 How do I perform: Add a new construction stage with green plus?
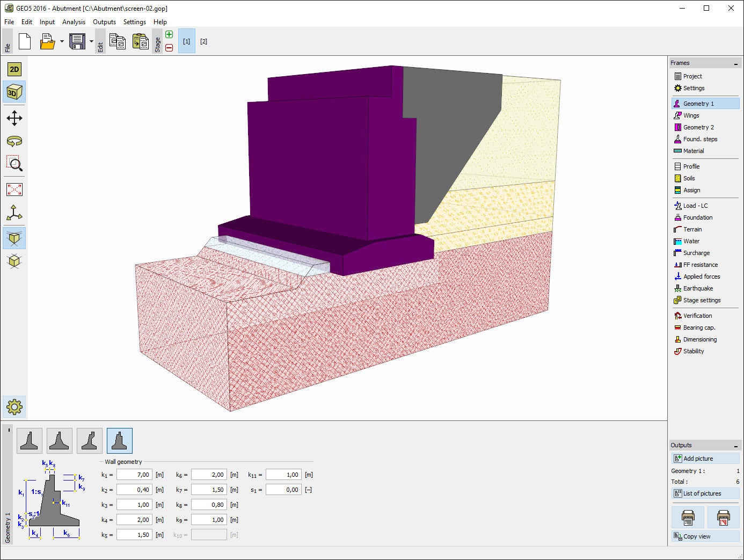coord(169,34)
